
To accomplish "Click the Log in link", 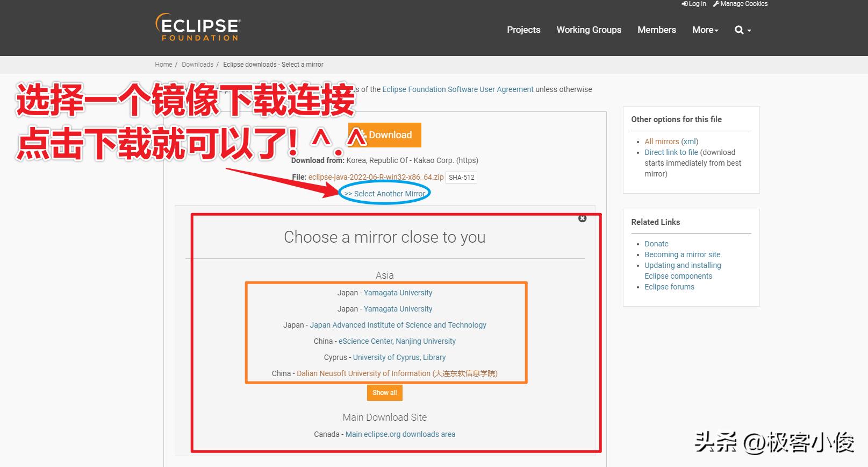I will click(x=694, y=4).
